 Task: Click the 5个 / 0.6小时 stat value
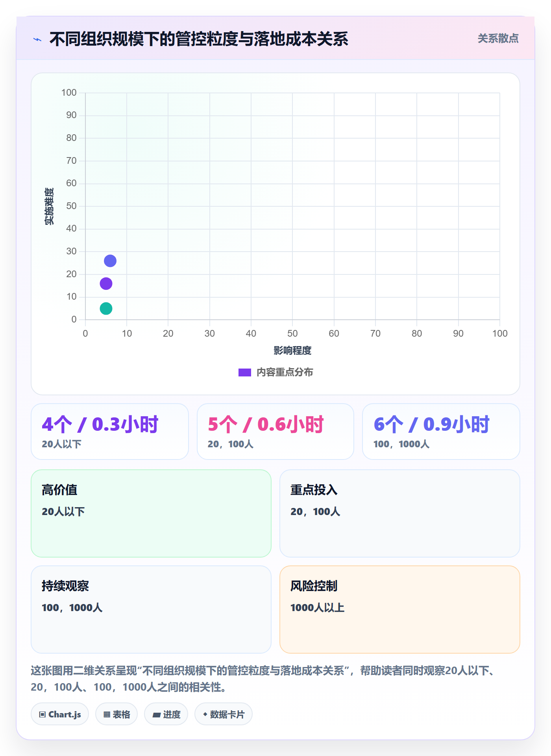pyautogui.click(x=266, y=424)
